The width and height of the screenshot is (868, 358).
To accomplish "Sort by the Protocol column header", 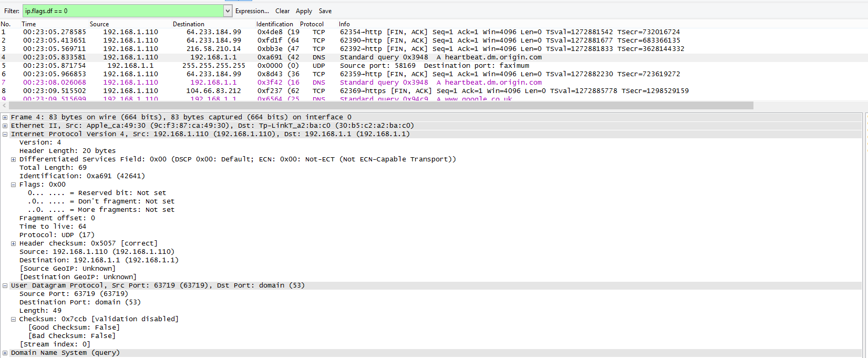I will (312, 24).
